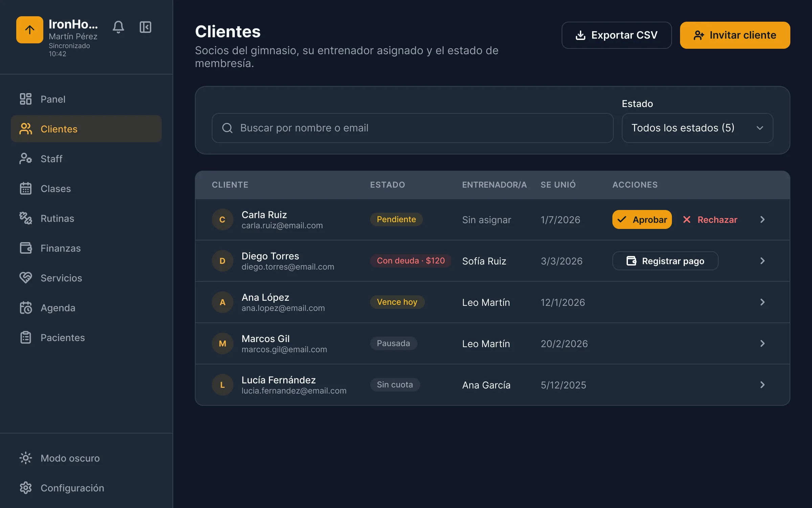The image size is (812, 508).
Task: Toggle Modo oscuro theme
Action: pos(86,458)
